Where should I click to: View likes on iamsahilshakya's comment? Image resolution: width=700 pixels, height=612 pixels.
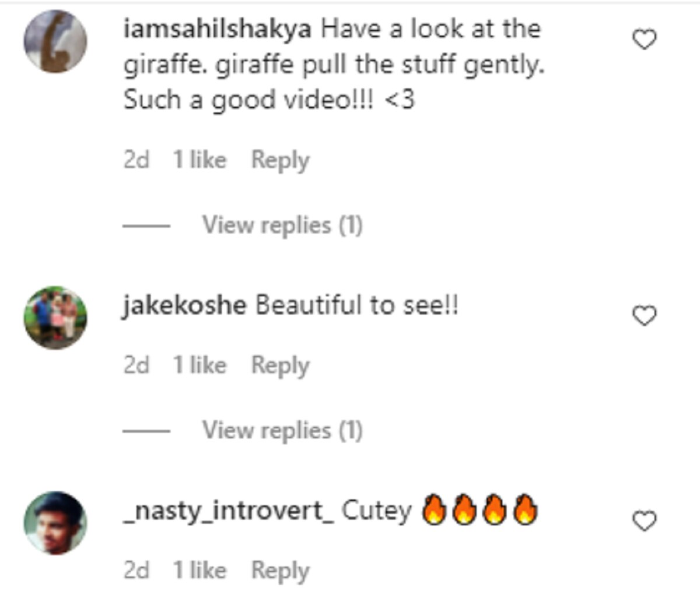199,160
